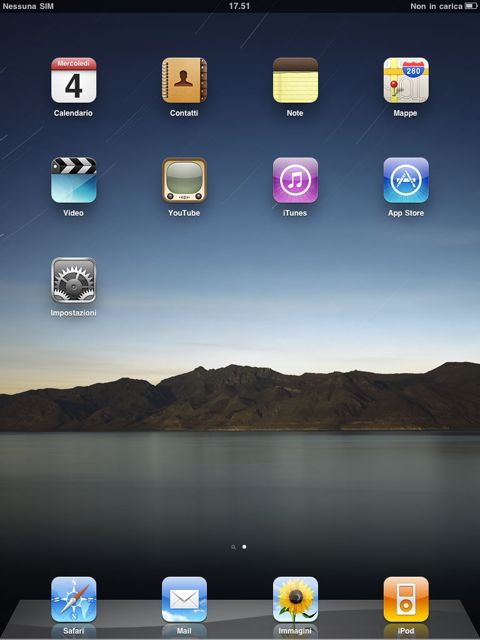
Task: Open the Mappe app icon
Action: click(x=406, y=80)
